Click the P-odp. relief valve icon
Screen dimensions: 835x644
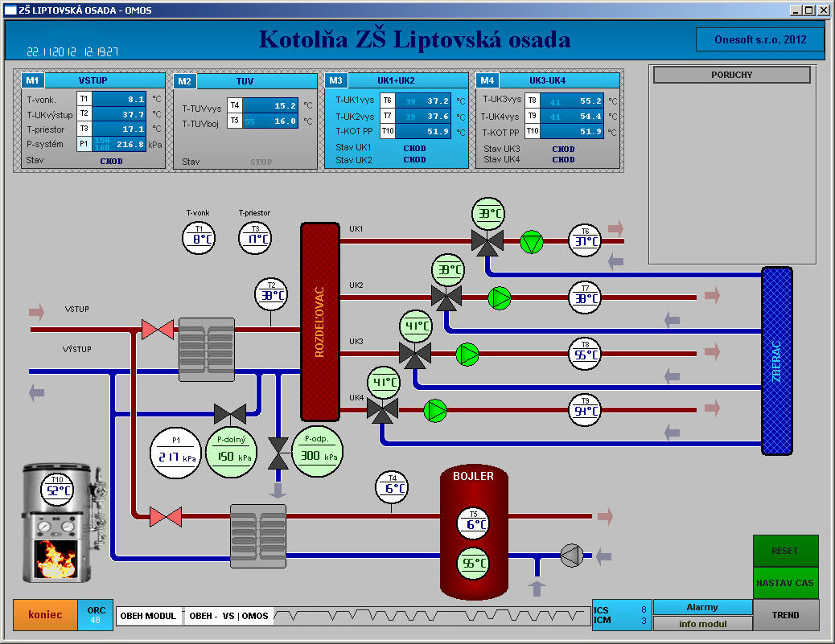[x=278, y=453]
